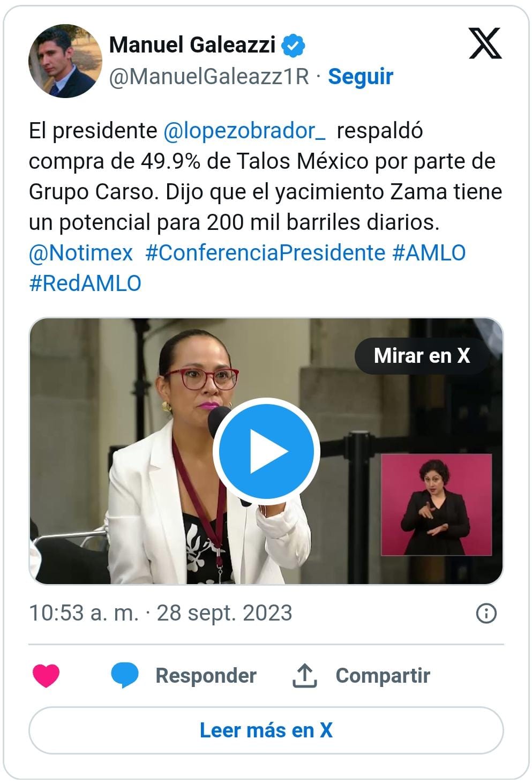532x784 pixels.
Task: Open the #ConferenciaPresidente hashtag
Action: coord(265,252)
